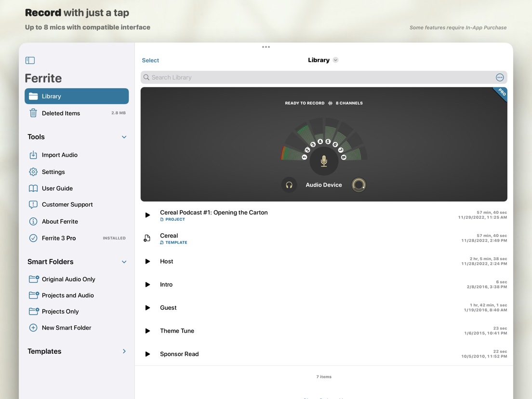
Task: Adjust the input gain knob
Action: (x=359, y=185)
